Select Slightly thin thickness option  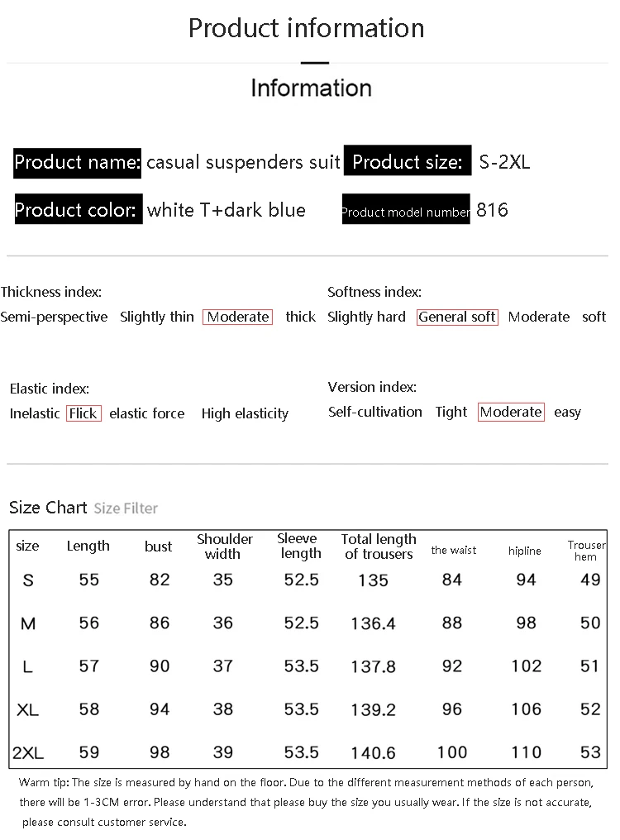[157, 317]
